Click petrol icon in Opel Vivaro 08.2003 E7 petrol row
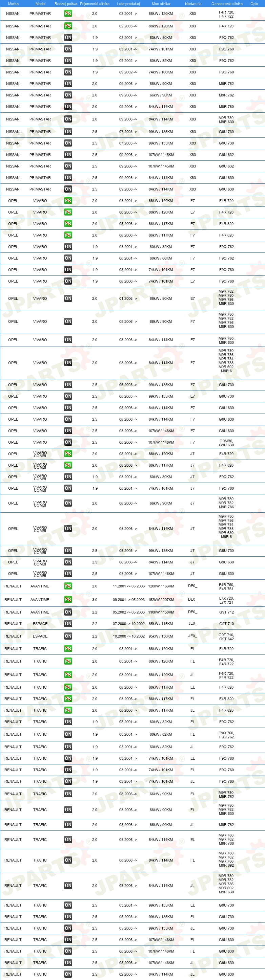Screen dimensions: 265x980 click(68, 212)
